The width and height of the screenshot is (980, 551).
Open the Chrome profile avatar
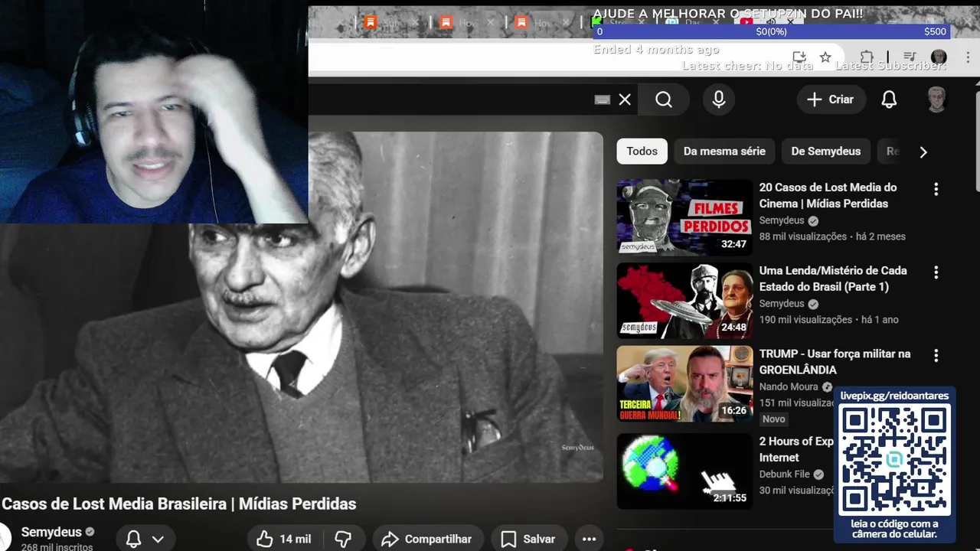[x=939, y=57]
